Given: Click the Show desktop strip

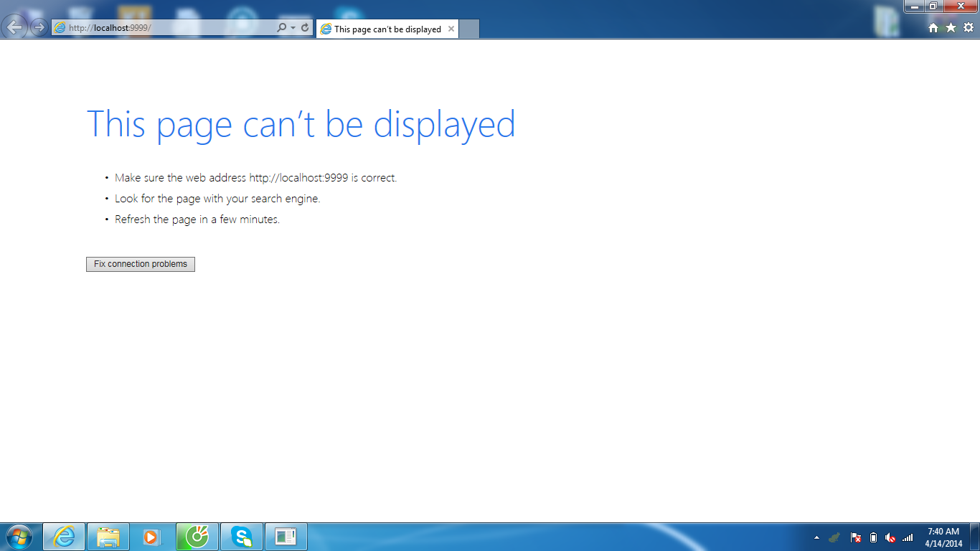Looking at the screenshot, I should (975, 537).
